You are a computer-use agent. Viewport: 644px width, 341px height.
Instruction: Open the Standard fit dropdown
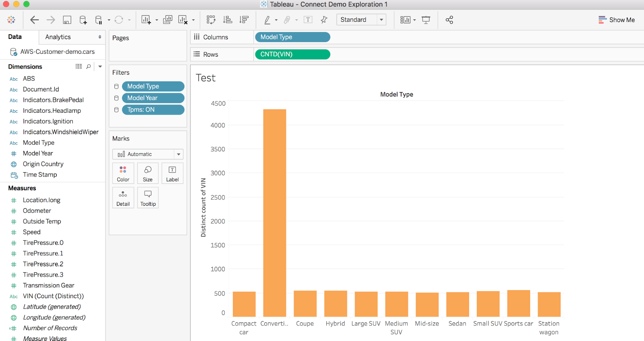tap(381, 20)
